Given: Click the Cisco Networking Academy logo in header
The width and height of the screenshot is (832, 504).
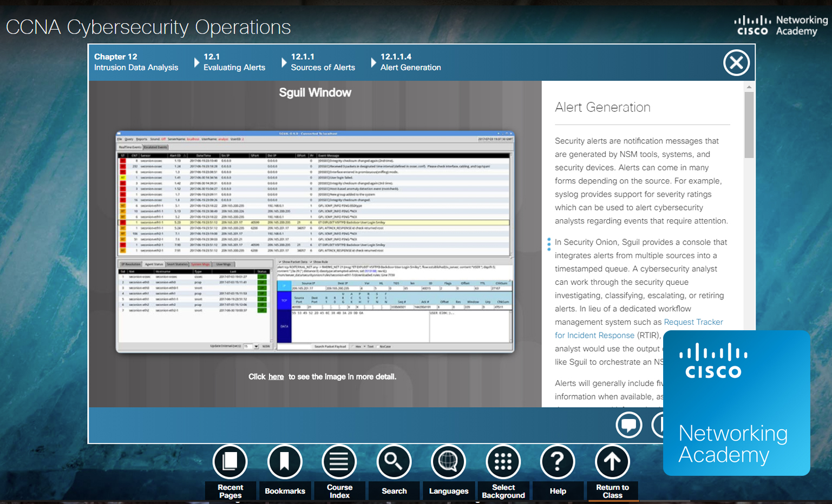Looking at the screenshot, I should [781, 25].
